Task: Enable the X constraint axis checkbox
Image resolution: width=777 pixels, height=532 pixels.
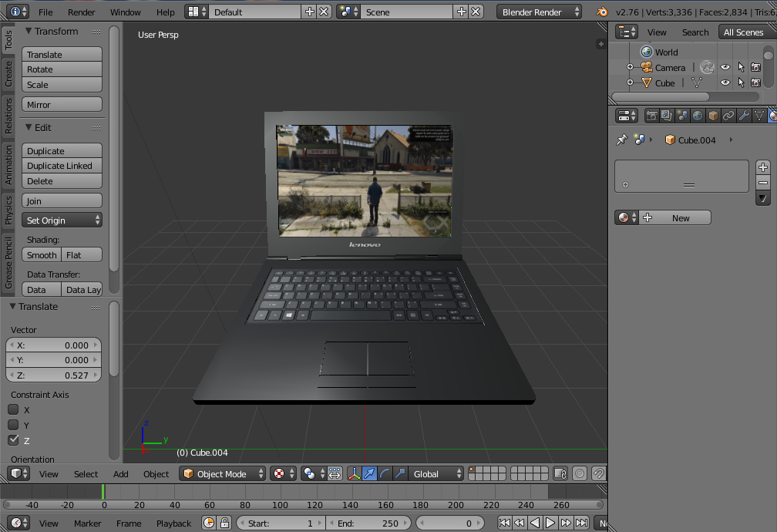Action: click(13, 409)
